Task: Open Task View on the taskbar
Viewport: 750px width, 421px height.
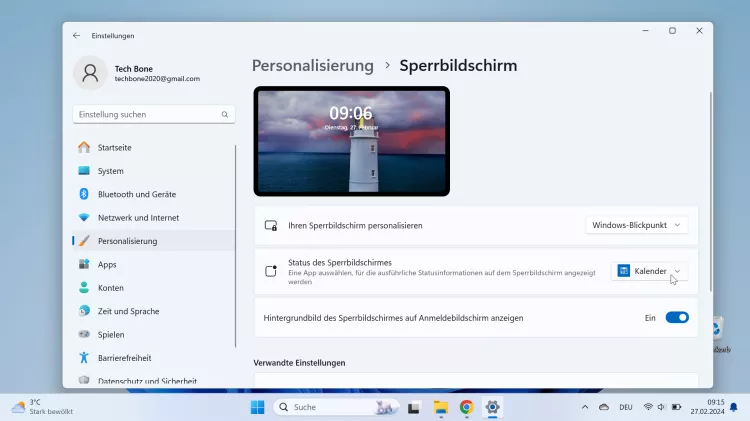Action: point(414,408)
